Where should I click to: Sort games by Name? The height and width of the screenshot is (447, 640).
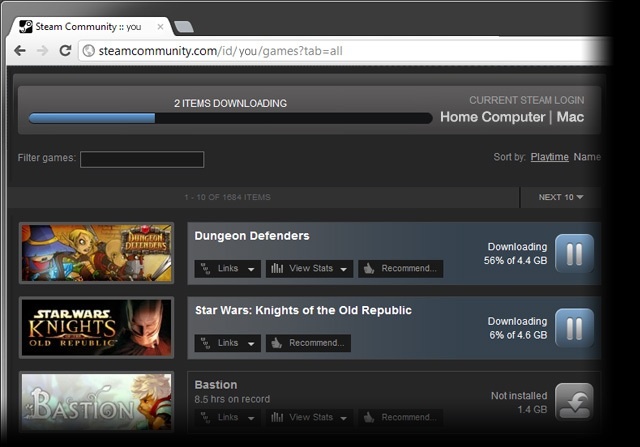(x=587, y=157)
